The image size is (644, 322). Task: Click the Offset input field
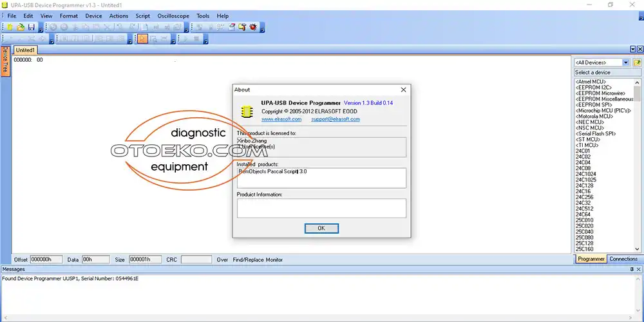46,260
